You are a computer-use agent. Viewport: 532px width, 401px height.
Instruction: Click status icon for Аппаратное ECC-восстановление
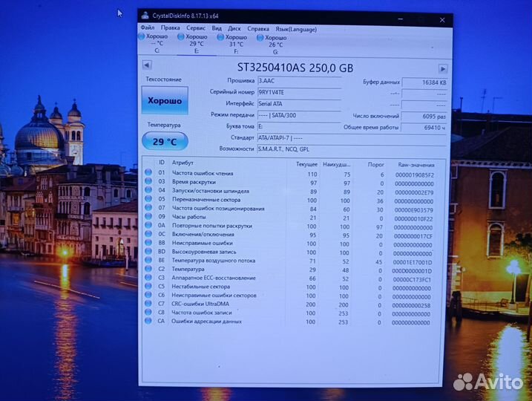point(148,278)
